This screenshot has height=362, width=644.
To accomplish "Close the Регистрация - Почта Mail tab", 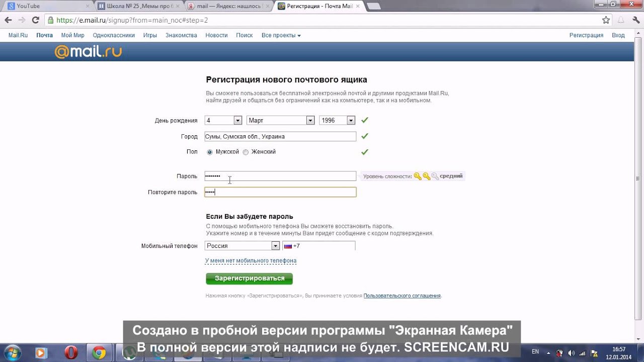I will (357, 7).
